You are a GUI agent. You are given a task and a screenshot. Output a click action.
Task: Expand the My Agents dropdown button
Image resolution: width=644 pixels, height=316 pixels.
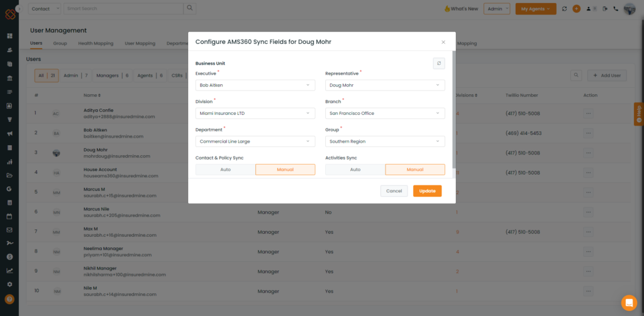536,9
